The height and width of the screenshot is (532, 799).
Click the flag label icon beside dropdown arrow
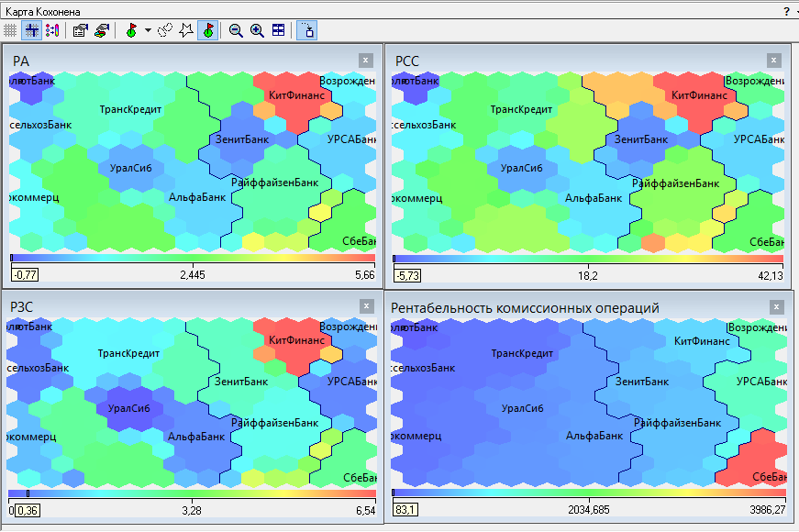131,30
